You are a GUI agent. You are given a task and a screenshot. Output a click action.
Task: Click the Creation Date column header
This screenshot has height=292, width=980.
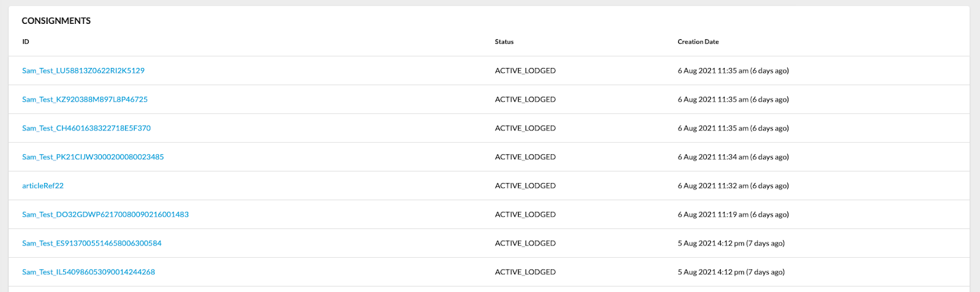(698, 42)
